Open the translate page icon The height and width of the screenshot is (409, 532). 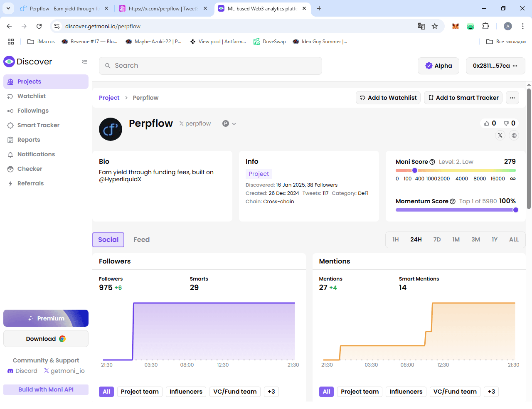click(x=421, y=26)
